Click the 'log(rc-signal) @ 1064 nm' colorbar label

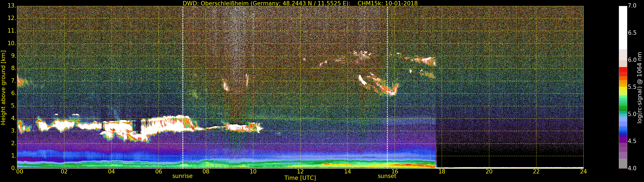pyautogui.click(x=639, y=88)
